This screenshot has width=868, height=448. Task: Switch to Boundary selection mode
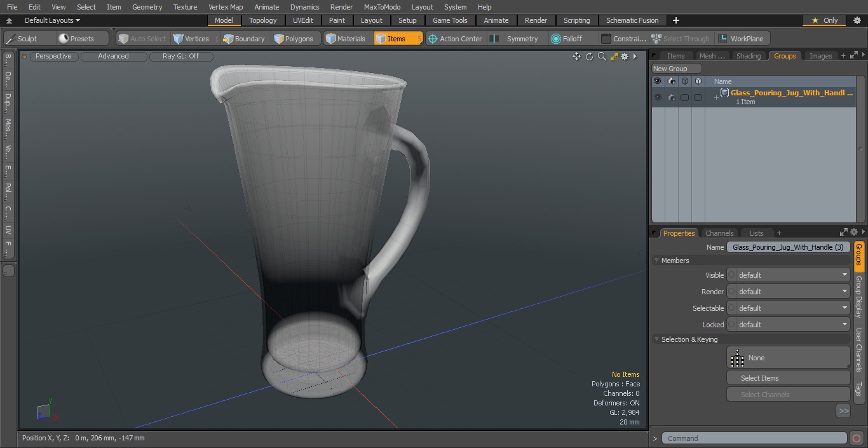coord(244,39)
